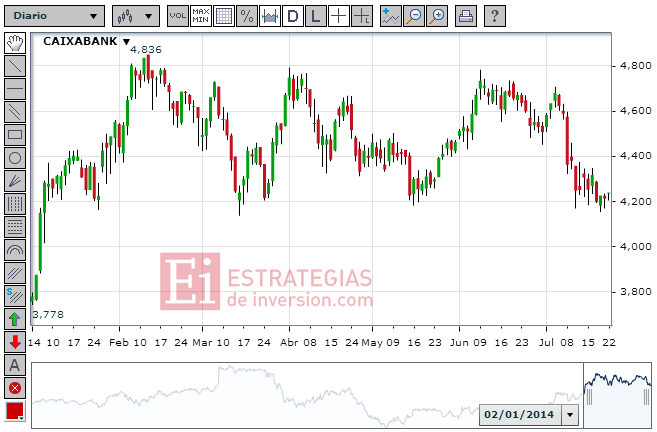The width and height of the screenshot is (657, 432).
Task: Enable the D scale mode
Action: click(x=293, y=16)
